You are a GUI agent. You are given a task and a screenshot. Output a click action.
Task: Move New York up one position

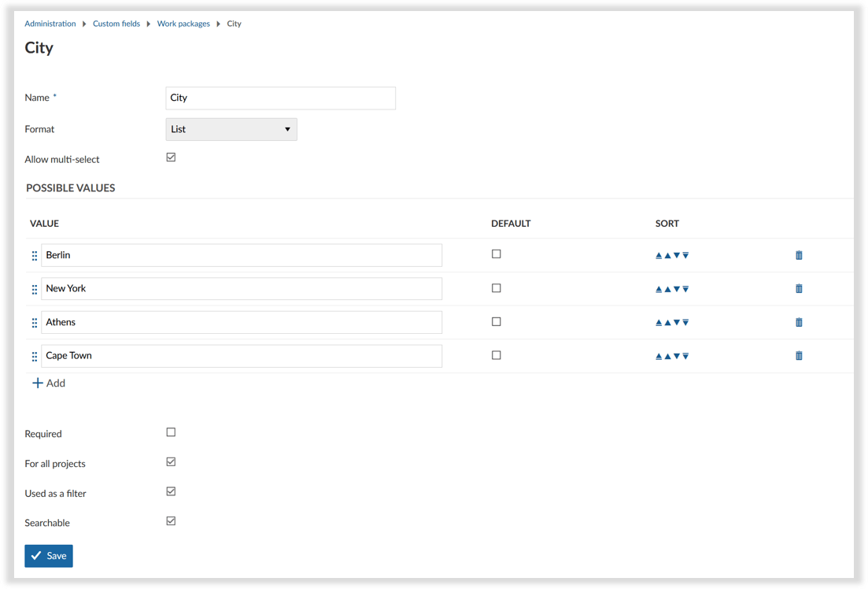click(x=667, y=289)
